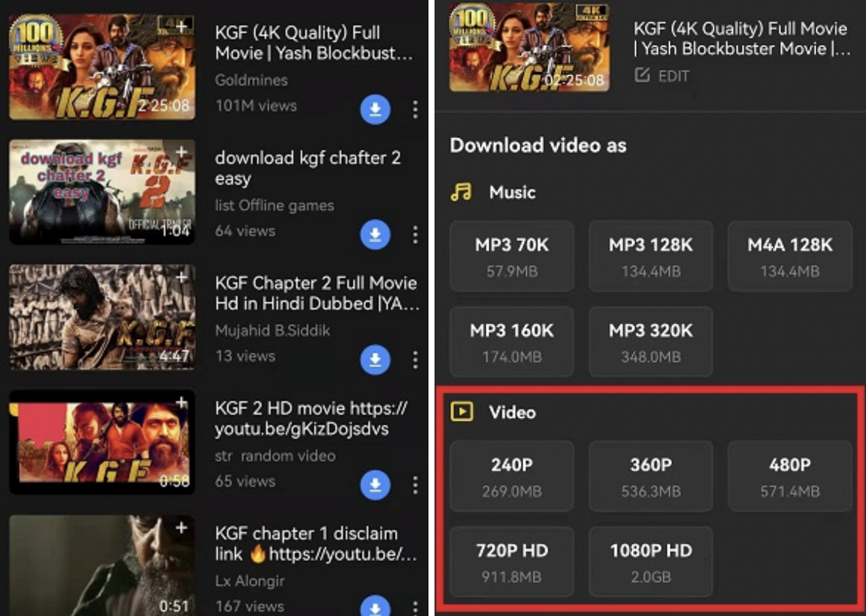Open more options for 'download kgf chafter 2 easy'

click(415, 234)
